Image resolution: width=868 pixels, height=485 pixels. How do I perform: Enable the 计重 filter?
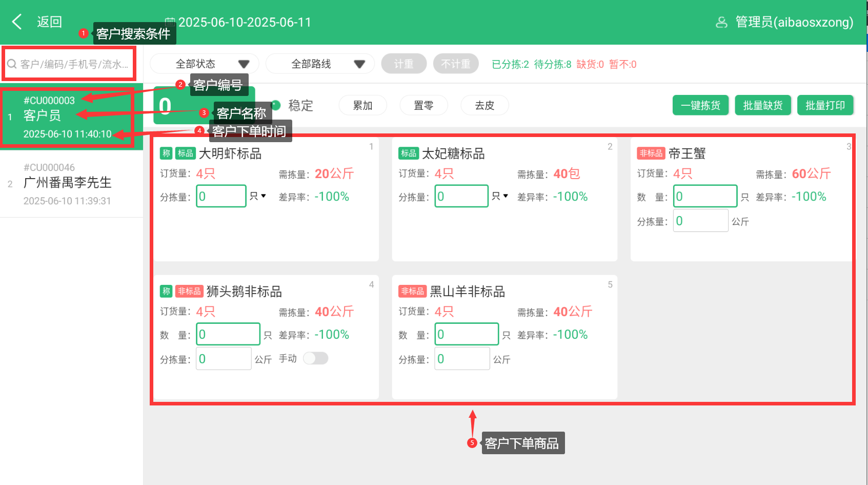[403, 64]
